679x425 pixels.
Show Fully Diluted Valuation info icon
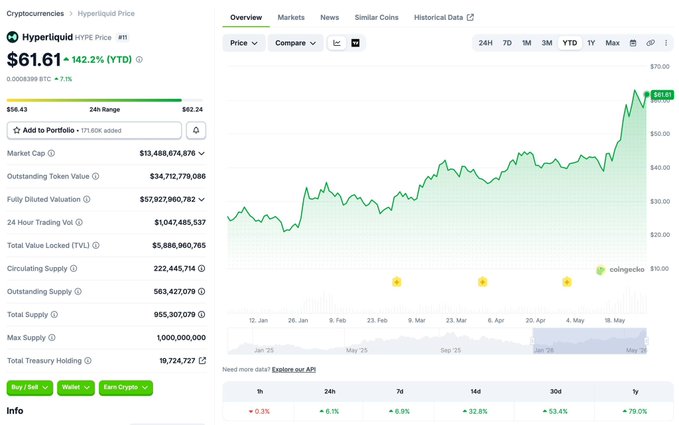pos(87,199)
